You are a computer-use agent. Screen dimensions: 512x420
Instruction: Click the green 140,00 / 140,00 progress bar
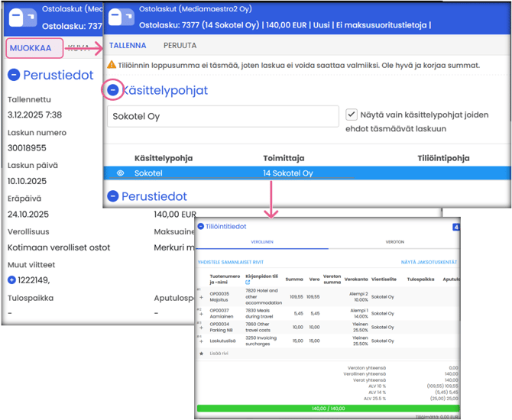(x=329, y=409)
